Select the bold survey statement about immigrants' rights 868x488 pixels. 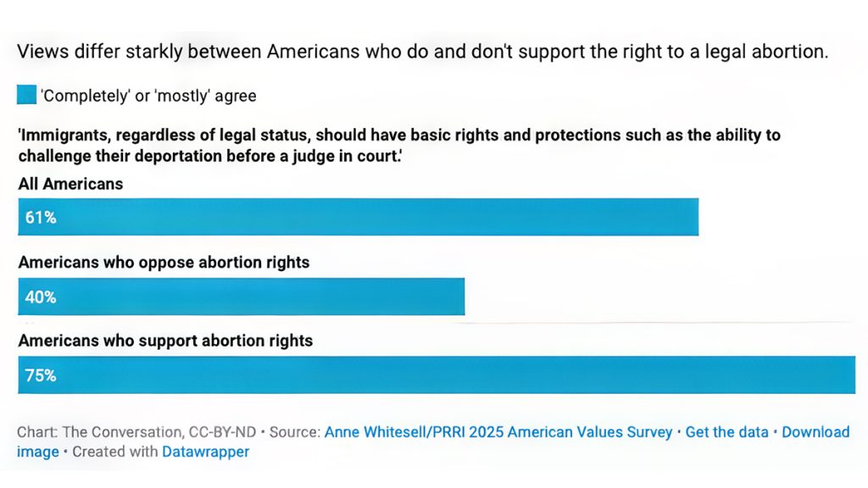(x=398, y=145)
